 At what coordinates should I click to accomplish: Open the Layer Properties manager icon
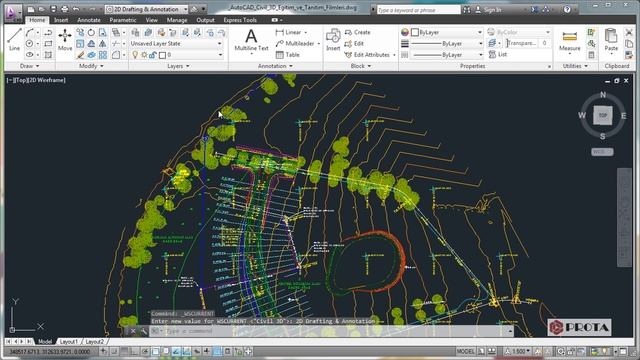pos(135,32)
